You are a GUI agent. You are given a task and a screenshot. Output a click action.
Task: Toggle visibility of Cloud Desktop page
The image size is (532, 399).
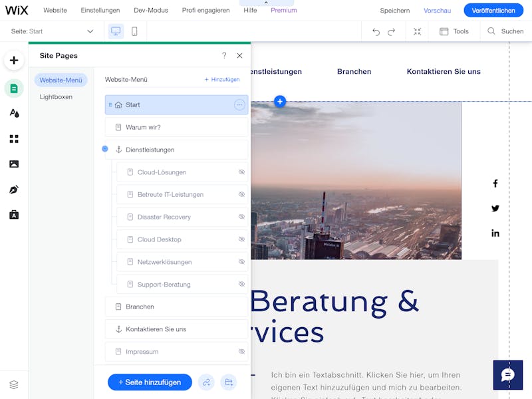(x=241, y=239)
